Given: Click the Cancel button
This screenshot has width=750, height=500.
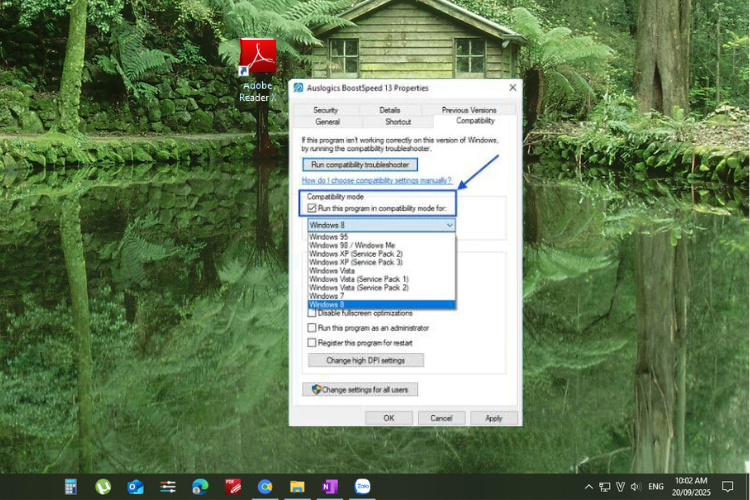Looking at the screenshot, I should pyautogui.click(x=441, y=418).
